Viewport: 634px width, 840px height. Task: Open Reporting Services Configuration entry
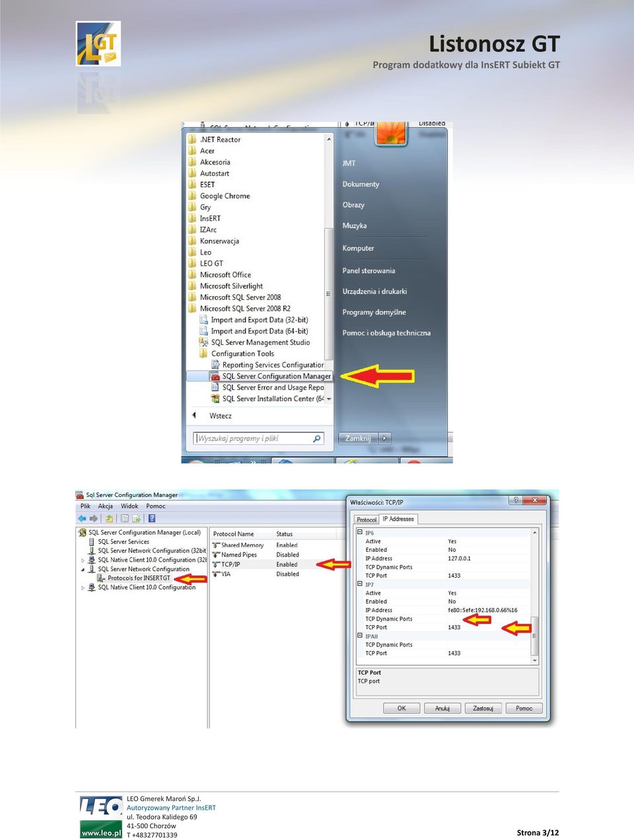267,365
